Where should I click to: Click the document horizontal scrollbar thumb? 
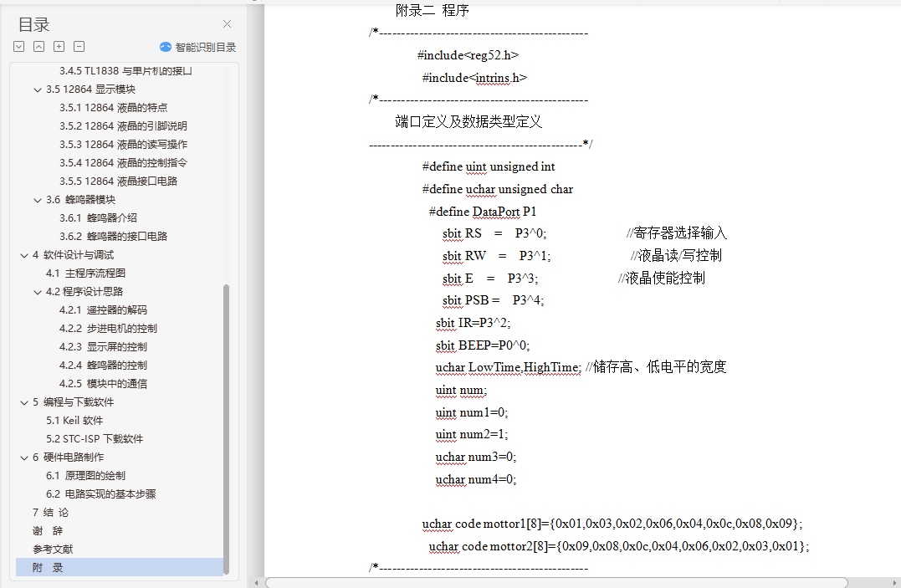(556, 583)
